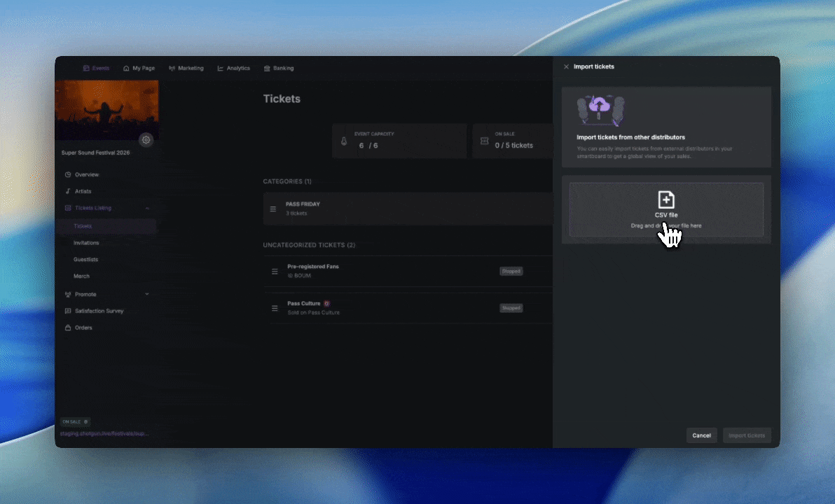Open the PASS FRIDAY category row
This screenshot has width=835, height=504.
pos(408,209)
